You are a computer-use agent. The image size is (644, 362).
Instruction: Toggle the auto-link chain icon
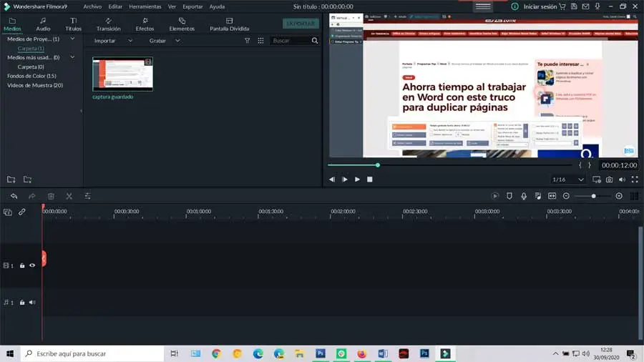(x=21, y=212)
